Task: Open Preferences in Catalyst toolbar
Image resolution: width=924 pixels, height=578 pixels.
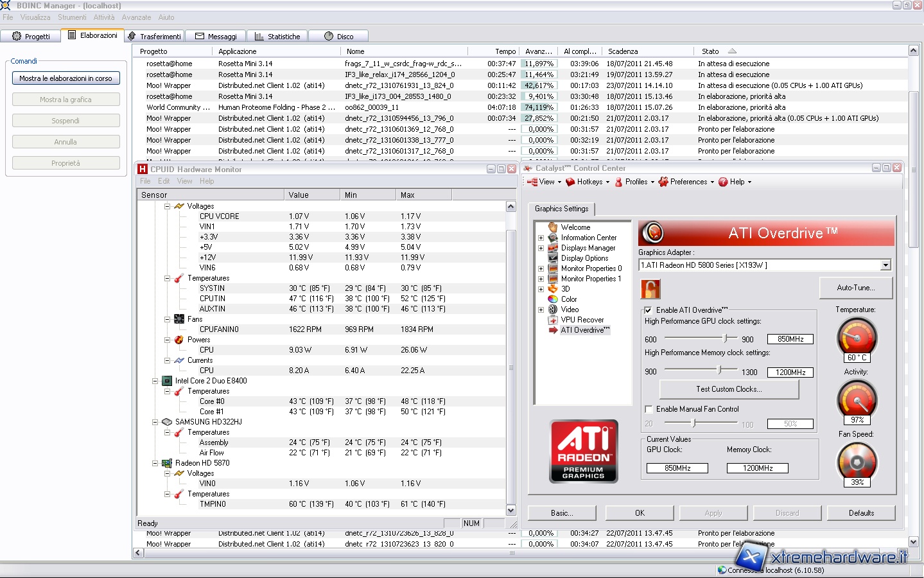Action: click(x=687, y=182)
